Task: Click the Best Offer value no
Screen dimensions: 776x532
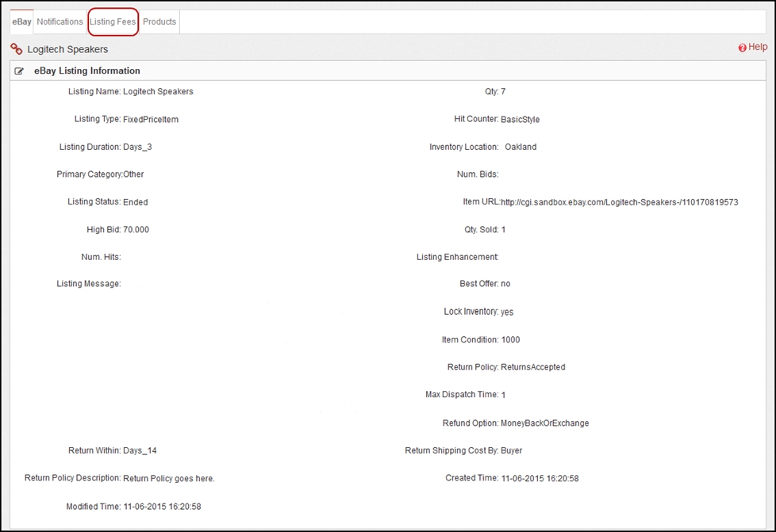Action: click(x=505, y=284)
